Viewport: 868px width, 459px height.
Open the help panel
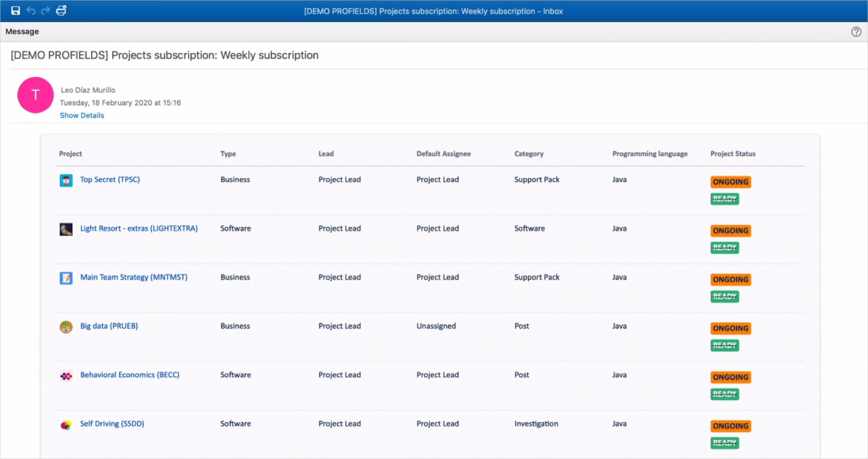(x=857, y=32)
